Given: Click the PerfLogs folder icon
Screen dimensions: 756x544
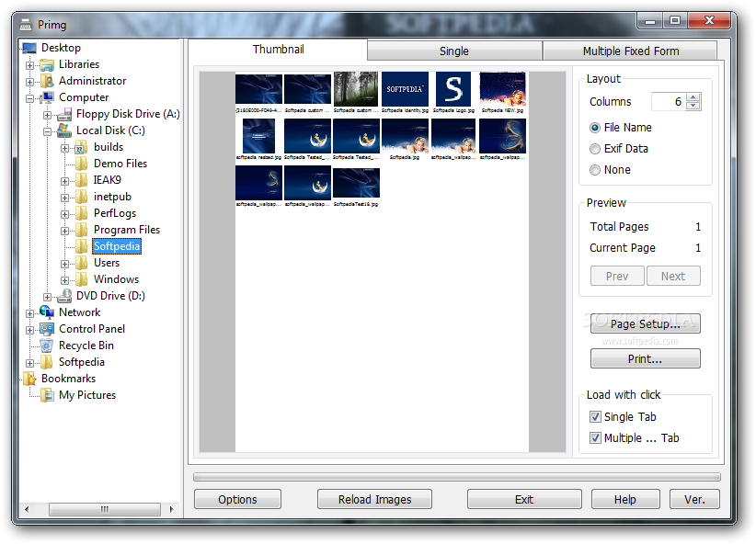Looking at the screenshot, I should pyautogui.click(x=81, y=213).
